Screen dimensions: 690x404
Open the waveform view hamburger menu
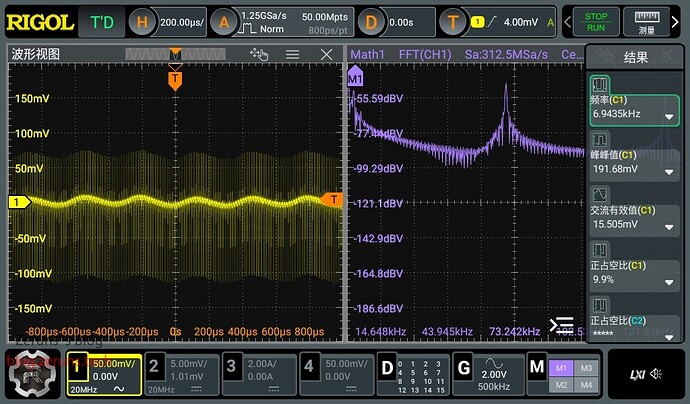(293, 55)
